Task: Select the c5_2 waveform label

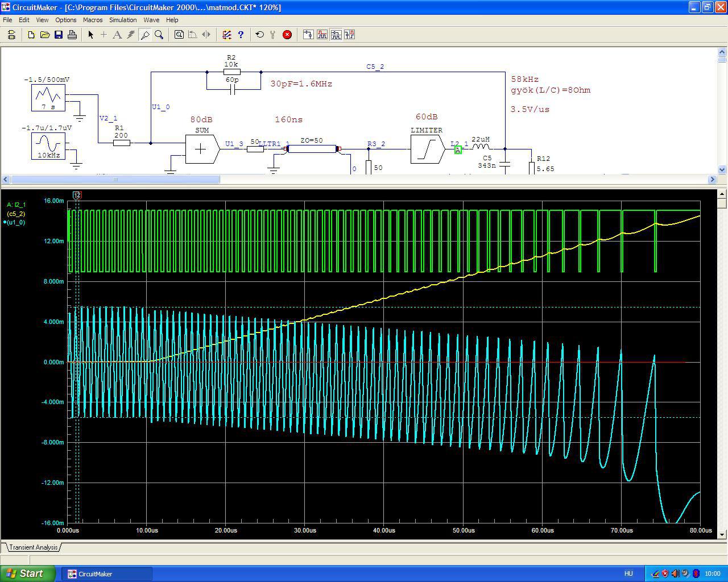Action: (x=16, y=214)
